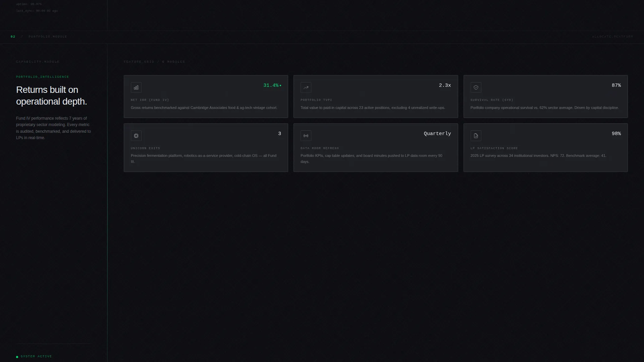Click the 87% survival rate figure

[x=616, y=85]
